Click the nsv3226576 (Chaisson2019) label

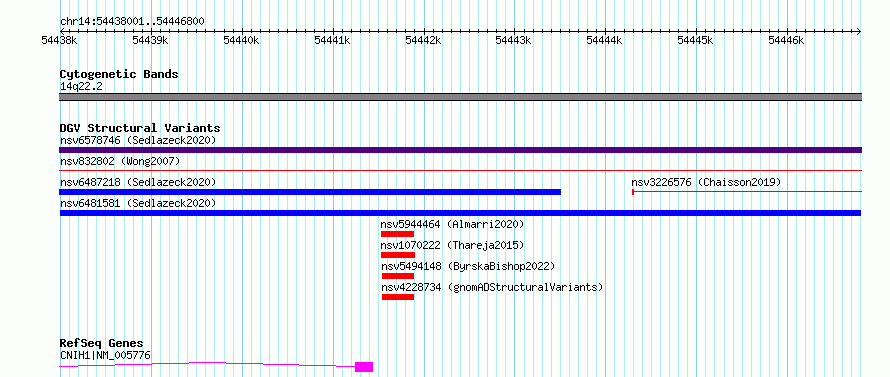point(706,182)
